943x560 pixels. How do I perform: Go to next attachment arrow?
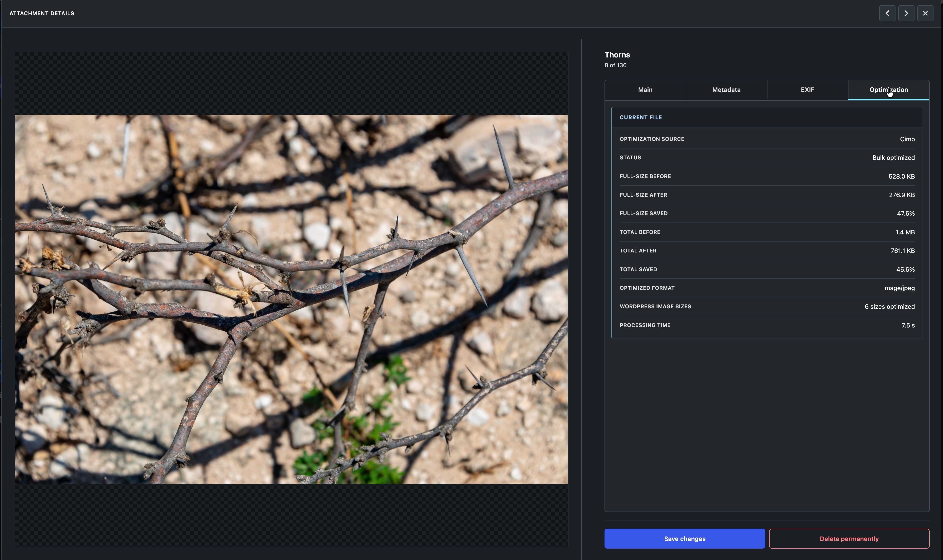906,13
